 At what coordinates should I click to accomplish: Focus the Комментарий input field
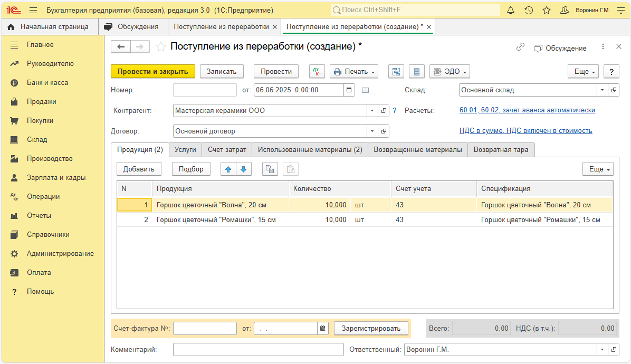click(259, 350)
